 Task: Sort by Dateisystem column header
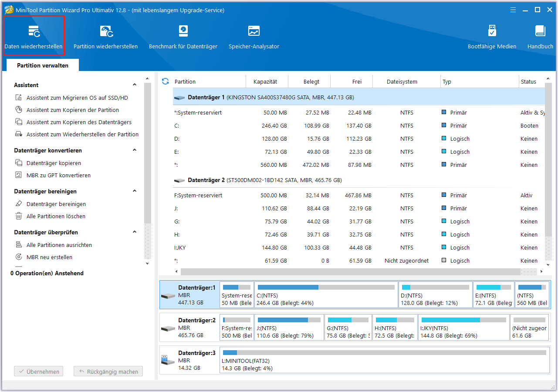(406, 81)
